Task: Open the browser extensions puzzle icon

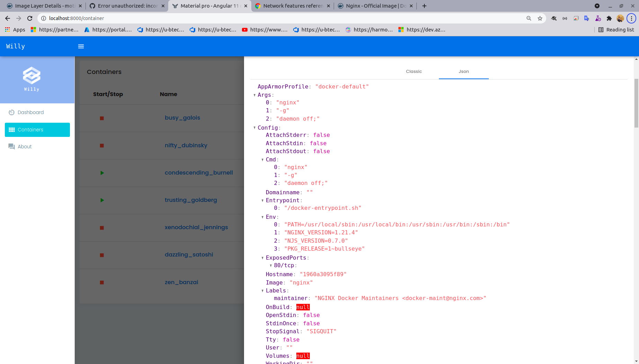Action: (609, 18)
